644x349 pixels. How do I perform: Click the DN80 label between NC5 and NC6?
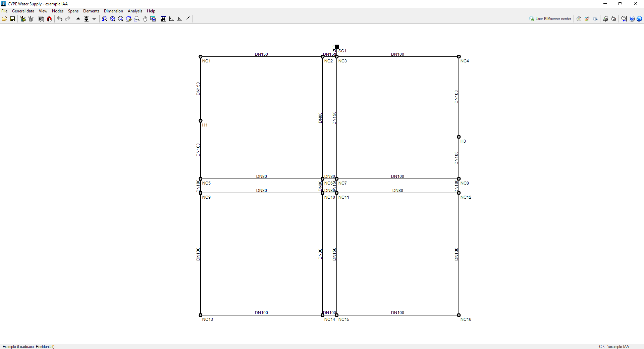(262, 176)
